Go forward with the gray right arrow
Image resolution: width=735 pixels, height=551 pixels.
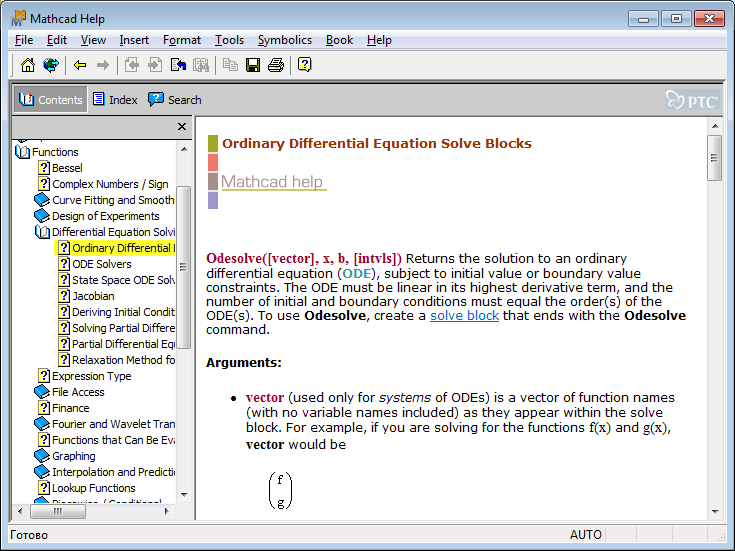[x=103, y=65]
